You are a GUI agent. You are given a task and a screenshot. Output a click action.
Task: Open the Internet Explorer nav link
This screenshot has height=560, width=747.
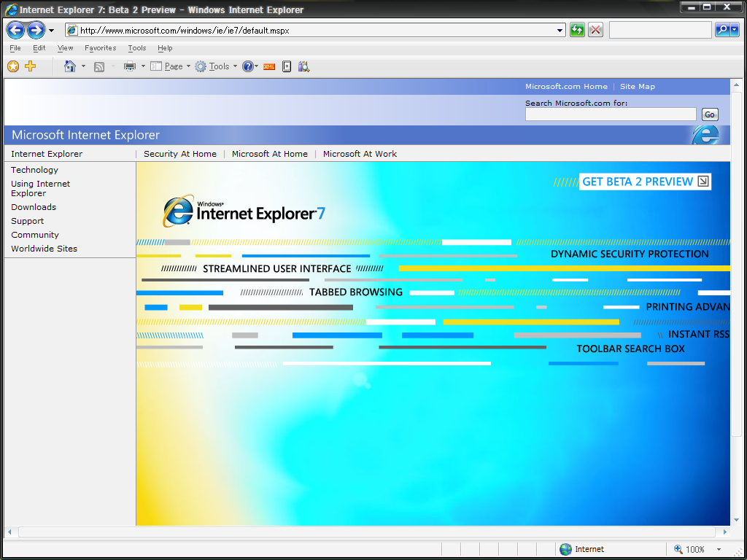[x=47, y=154]
